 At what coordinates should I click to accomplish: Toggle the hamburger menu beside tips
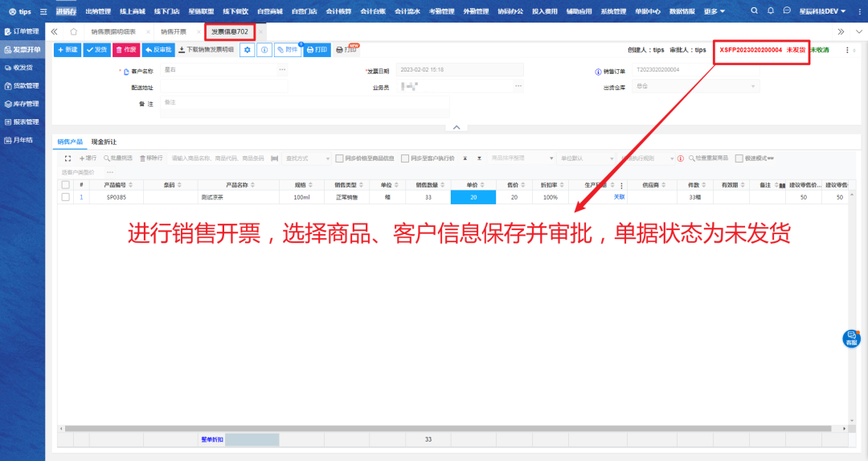point(43,11)
